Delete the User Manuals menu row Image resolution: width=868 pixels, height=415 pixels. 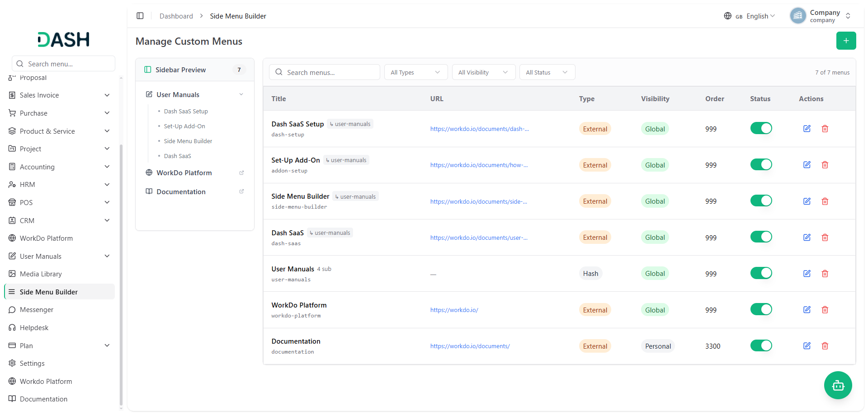[x=825, y=273]
